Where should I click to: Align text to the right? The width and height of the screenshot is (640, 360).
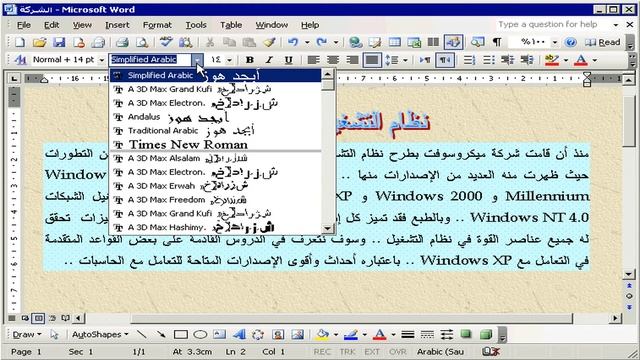[352, 60]
